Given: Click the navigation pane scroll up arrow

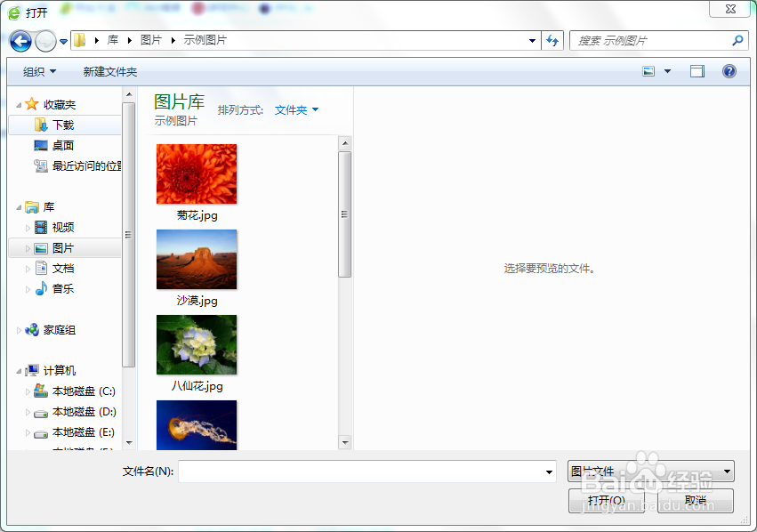Looking at the screenshot, I should (129, 94).
